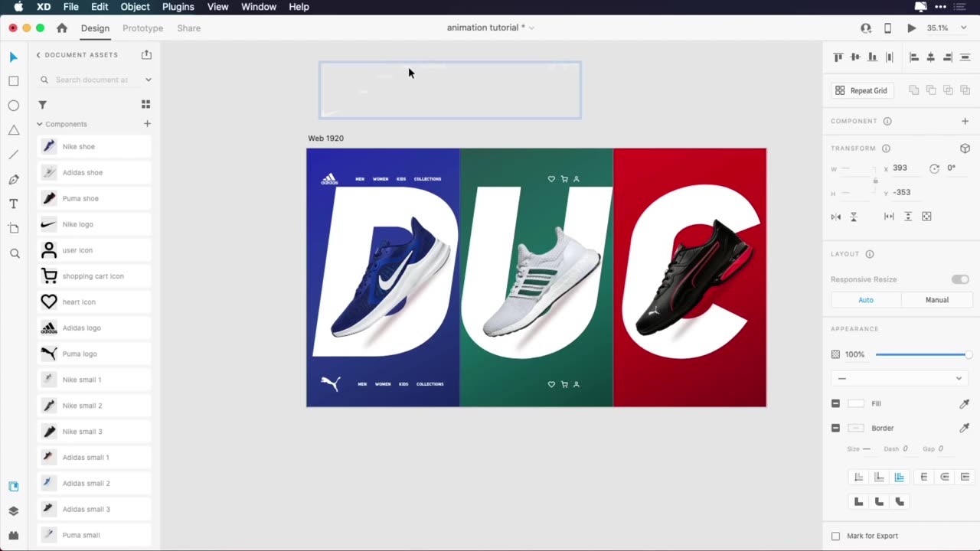Switch to the Share tab
Viewport: 980px width, 551px height.
tap(188, 28)
